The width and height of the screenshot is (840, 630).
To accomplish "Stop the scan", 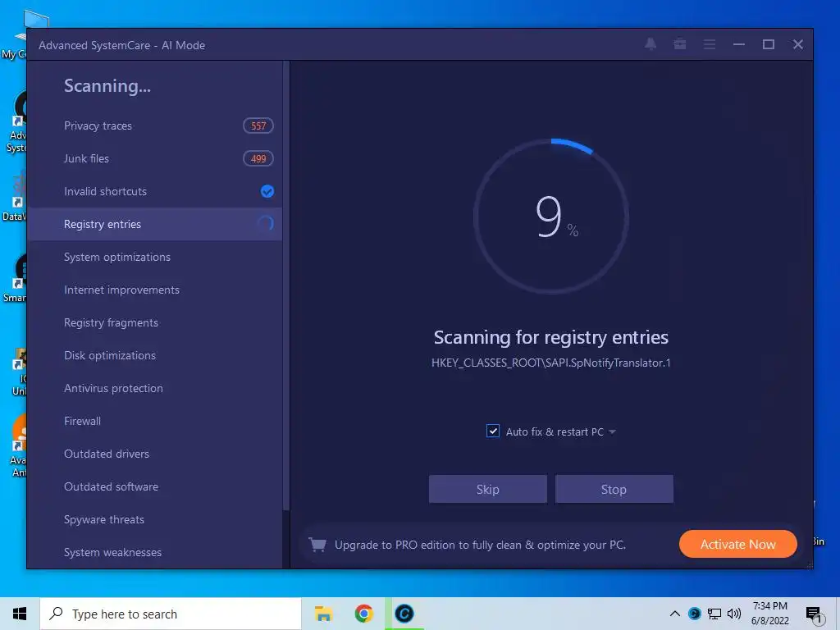I will 614,489.
